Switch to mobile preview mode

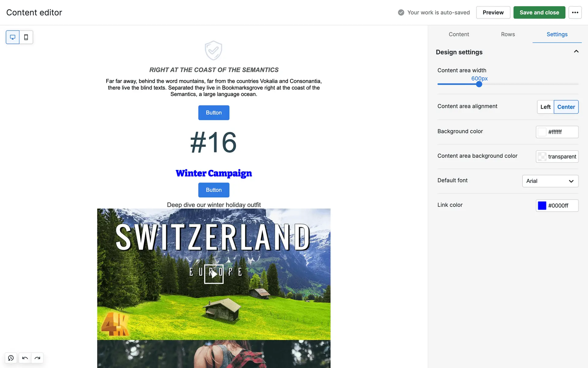[26, 37]
